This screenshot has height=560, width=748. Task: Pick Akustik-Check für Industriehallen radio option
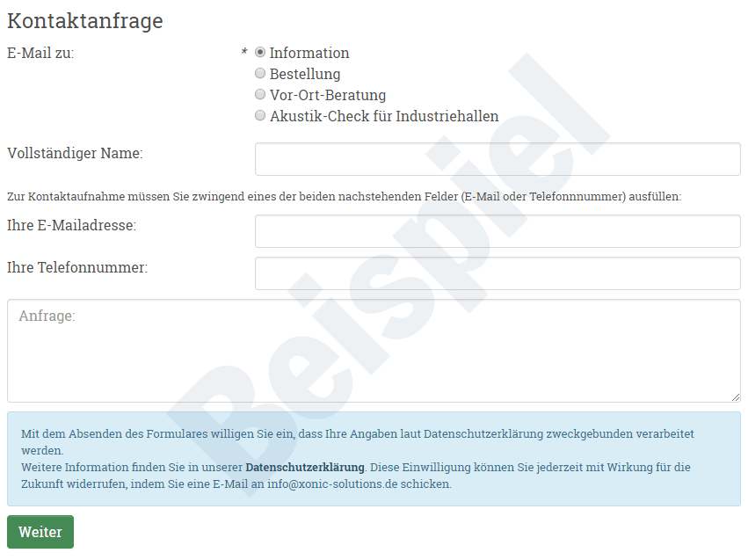[x=260, y=115]
